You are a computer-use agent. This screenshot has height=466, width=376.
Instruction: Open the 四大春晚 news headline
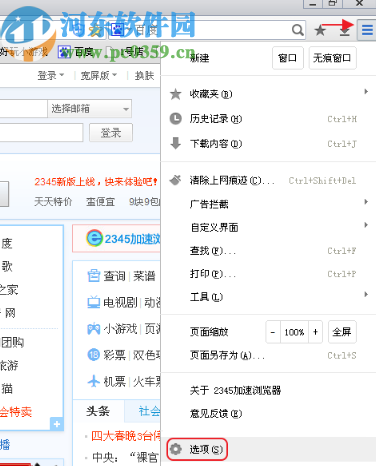point(126,436)
